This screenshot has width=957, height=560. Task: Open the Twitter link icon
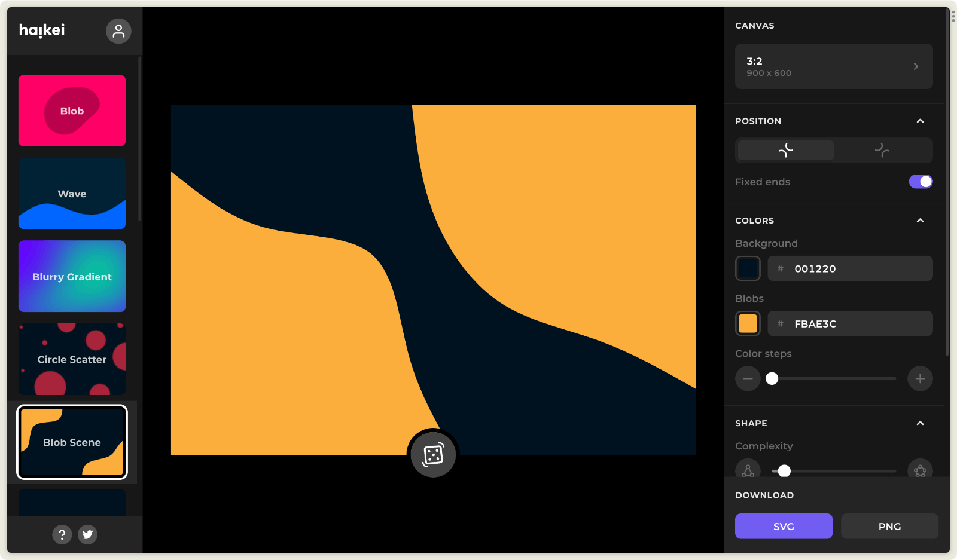click(88, 534)
